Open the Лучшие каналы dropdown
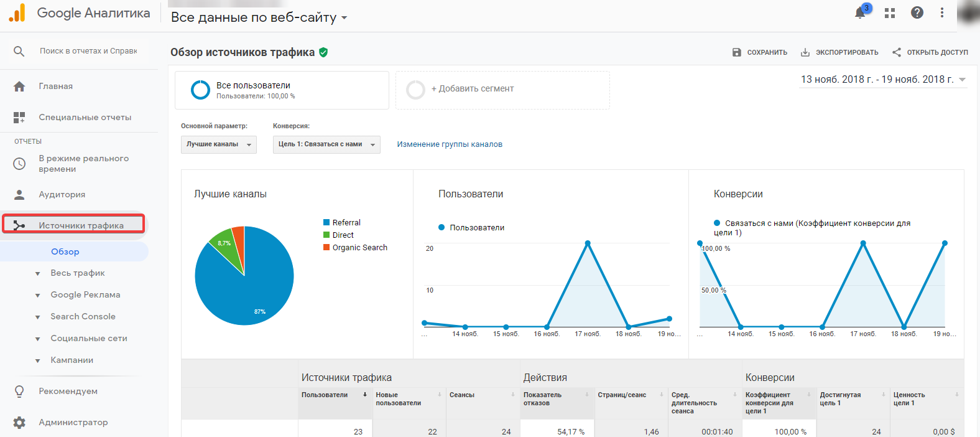 pyautogui.click(x=219, y=144)
